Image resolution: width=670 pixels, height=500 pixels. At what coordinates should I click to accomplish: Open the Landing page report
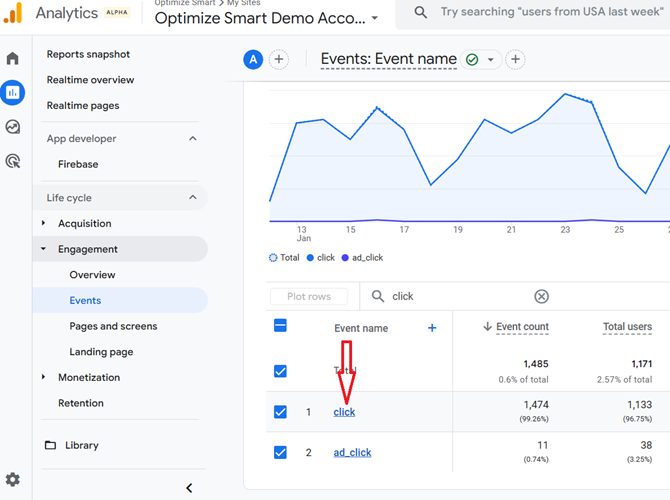pyautogui.click(x=101, y=352)
